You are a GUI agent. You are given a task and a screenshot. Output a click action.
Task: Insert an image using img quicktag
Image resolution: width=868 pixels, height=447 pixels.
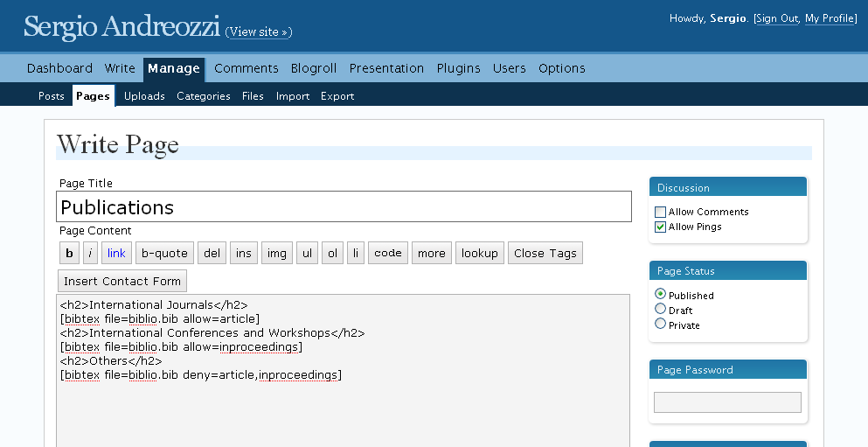(277, 253)
